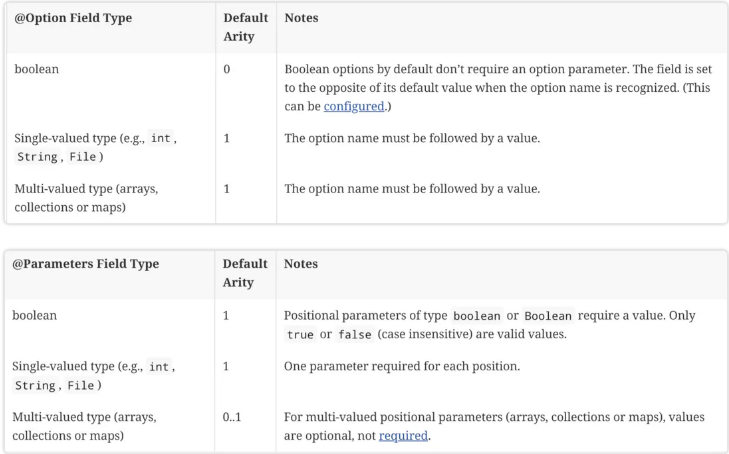Click the "String" code text in @Option table
The height and width of the screenshot is (454, 729).
tap(37, 157)
